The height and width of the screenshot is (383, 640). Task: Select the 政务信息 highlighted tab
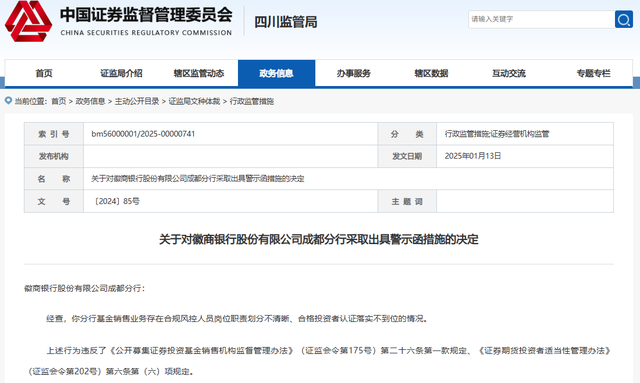pos(276,73)
